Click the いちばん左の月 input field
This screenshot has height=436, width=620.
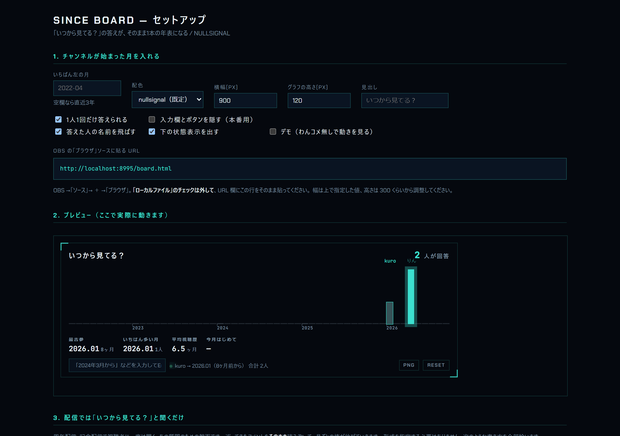(x=87, y=88)
